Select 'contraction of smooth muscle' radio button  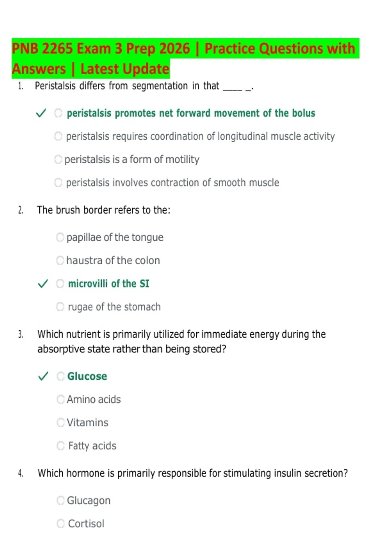(58, 182)
